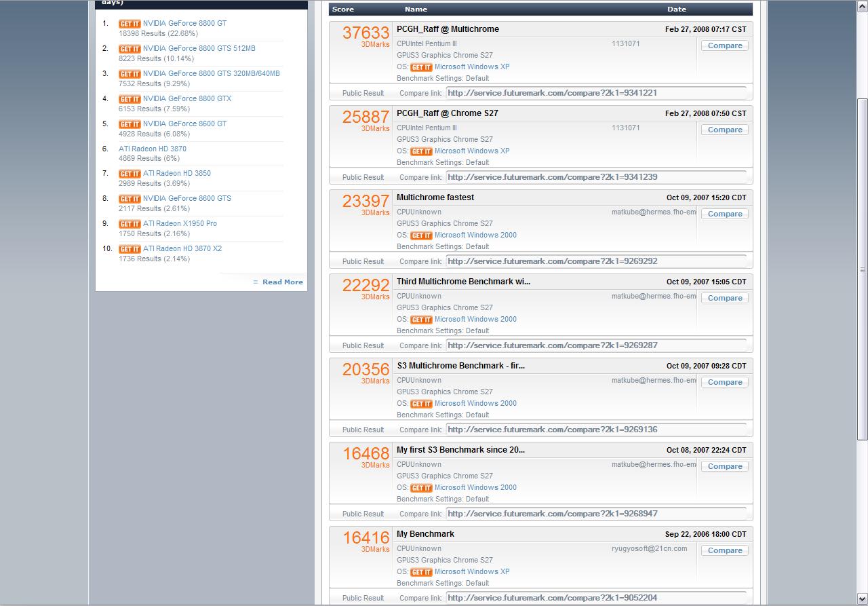Click GET IT badge next to GeForce 8800 GTX
The height and width of the screenshot is (606, 868).
tap(130, 99)
